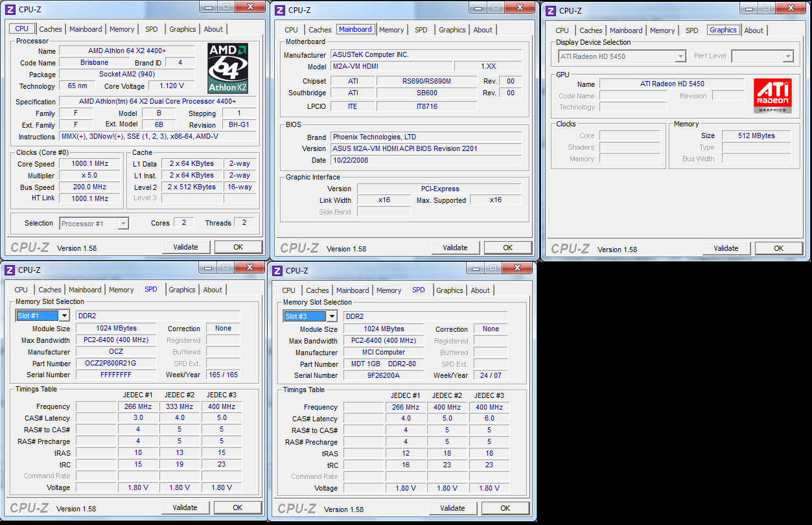Click the Serial Number FFFFFFFF field
812x525 pixels.
116,375
